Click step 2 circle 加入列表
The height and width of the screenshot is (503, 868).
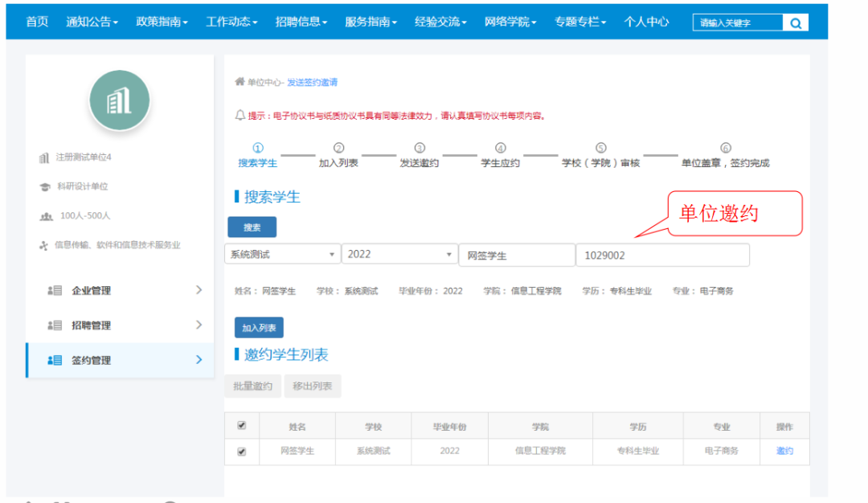(339, 148)
